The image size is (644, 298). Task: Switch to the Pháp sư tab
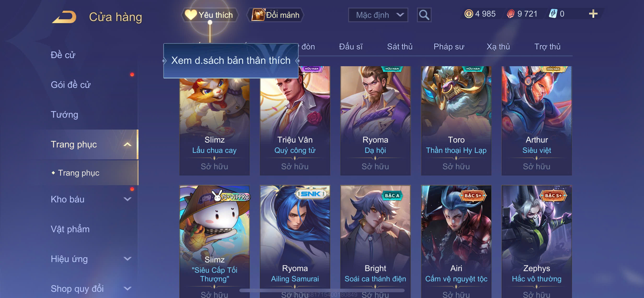pos(449,47)
